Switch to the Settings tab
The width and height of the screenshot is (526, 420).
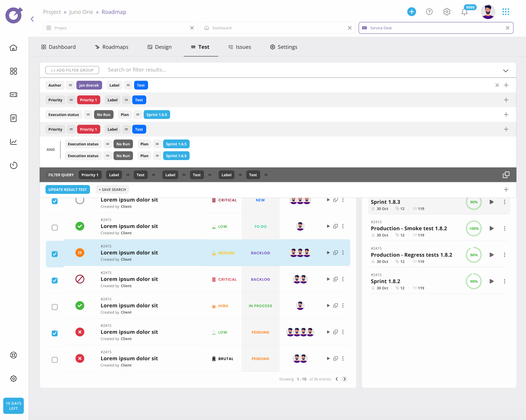coord(283,47)
